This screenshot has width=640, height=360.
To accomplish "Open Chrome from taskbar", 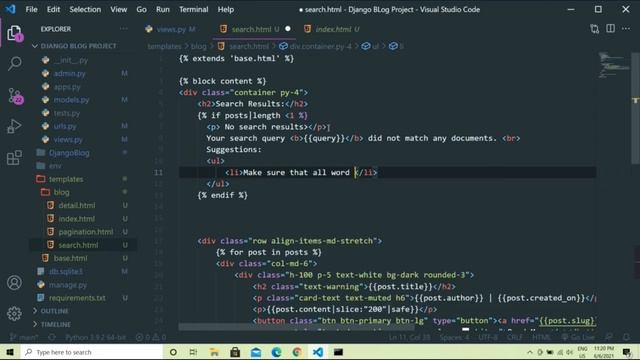I will [297, 352].
